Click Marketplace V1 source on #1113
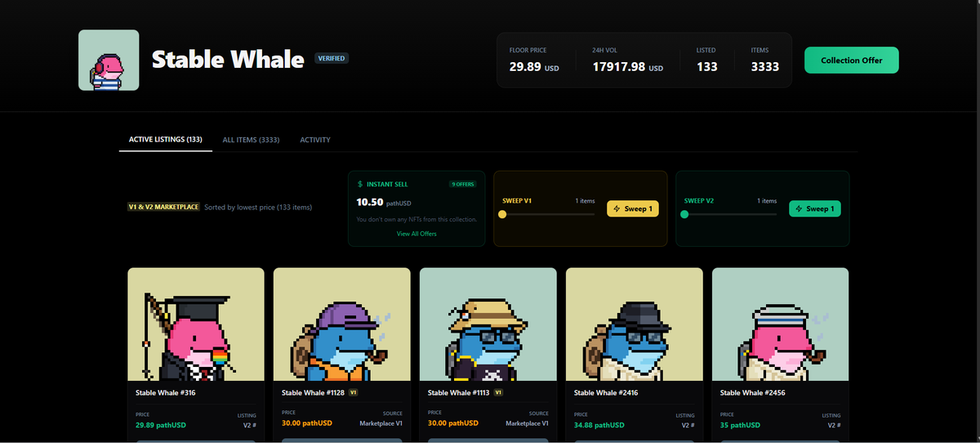The width and height of the screenshot is (980, 443). tap(528, 423)
